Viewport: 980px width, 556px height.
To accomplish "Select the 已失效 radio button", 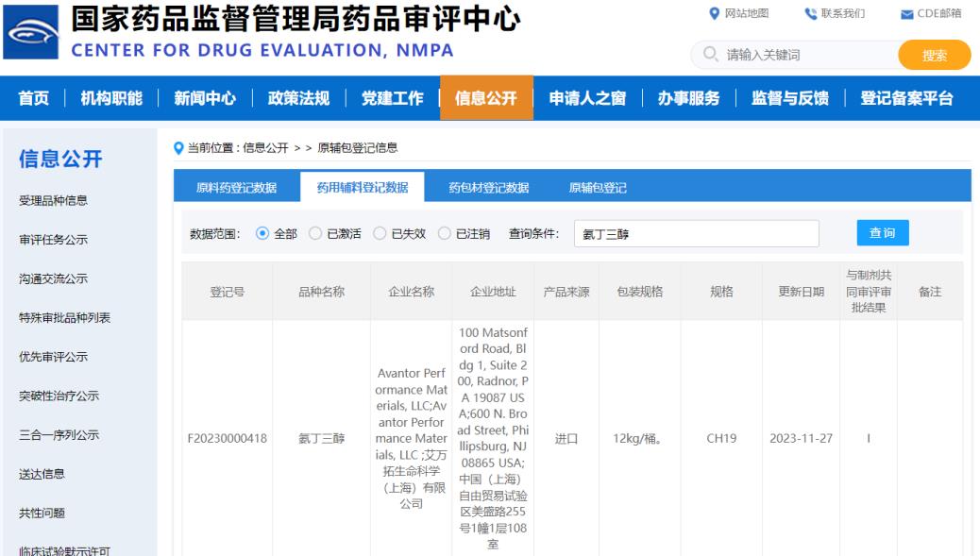I will pyautogui.click(x=380, y=233).
